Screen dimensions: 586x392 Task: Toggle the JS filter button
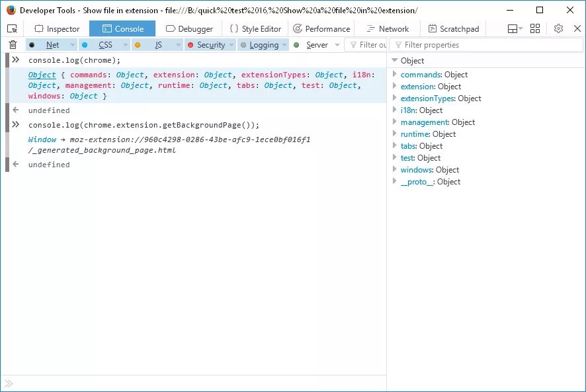[x=153, y=45]
